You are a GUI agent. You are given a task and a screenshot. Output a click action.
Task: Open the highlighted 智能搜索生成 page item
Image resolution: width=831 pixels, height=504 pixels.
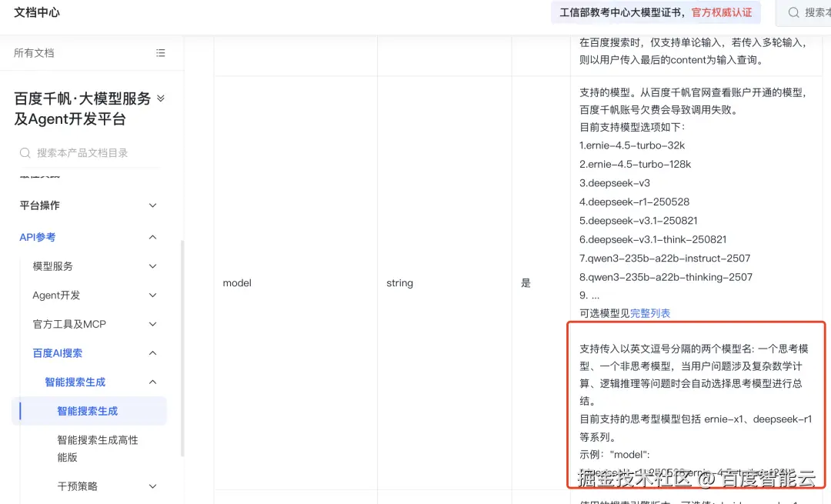[89, 411]
